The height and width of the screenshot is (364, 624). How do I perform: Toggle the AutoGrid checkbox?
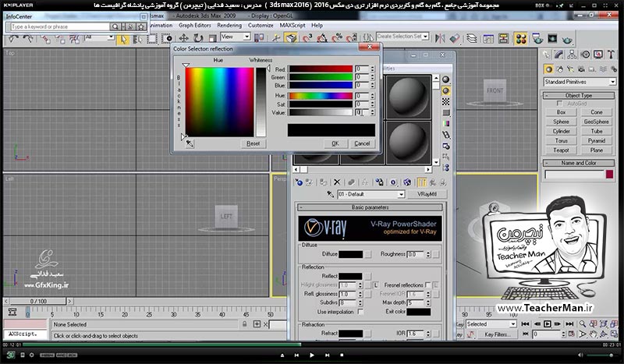pos(559,104)
